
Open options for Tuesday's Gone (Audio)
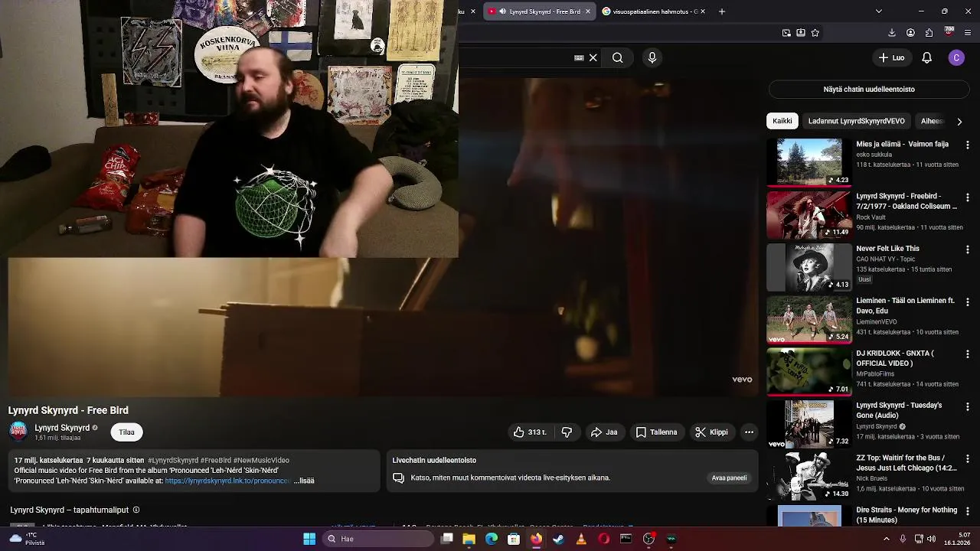tap(968, 406)
